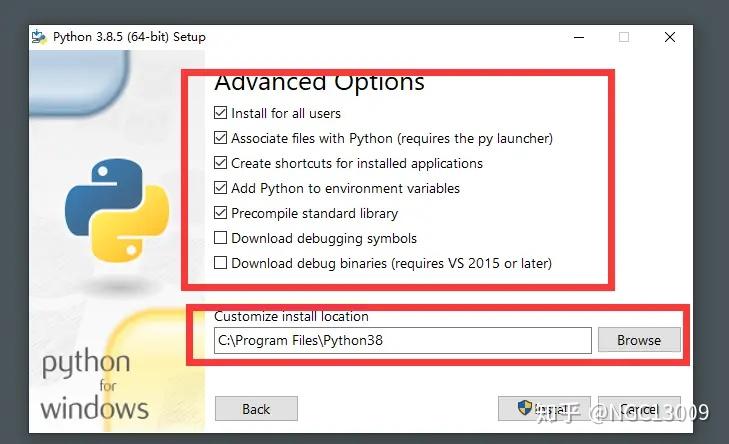Toggle Create shortcuts for installed applications

[221, 163]
